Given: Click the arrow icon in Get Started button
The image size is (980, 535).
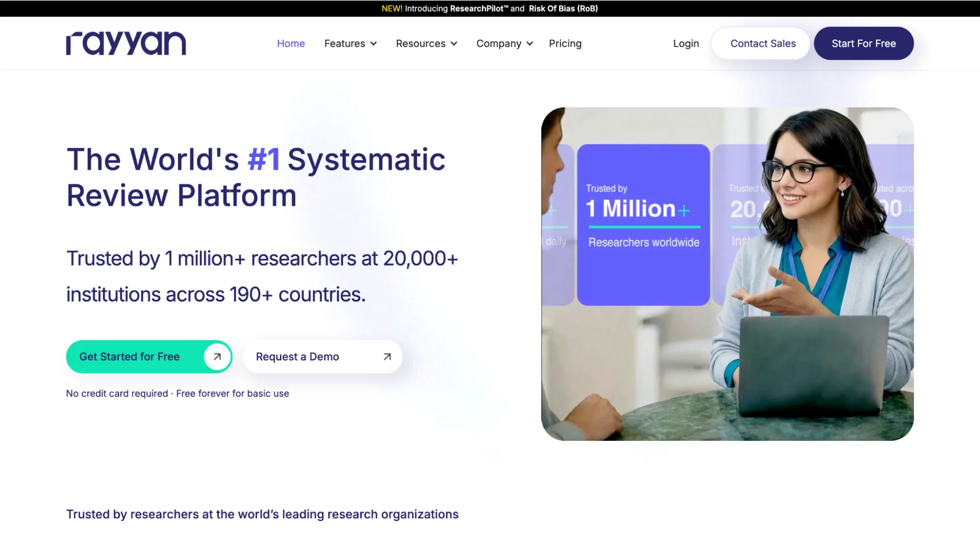Looking at the screenshot, I should coord(217,357).
